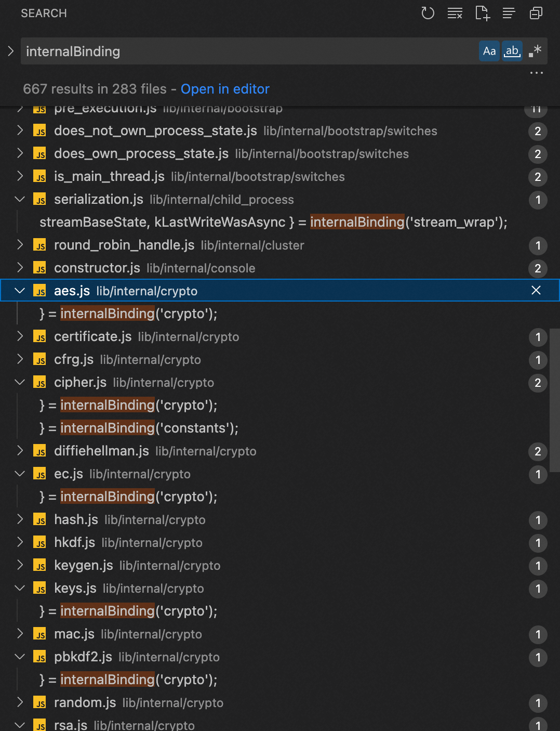Expand hkdf.js results

click(20, 542)
